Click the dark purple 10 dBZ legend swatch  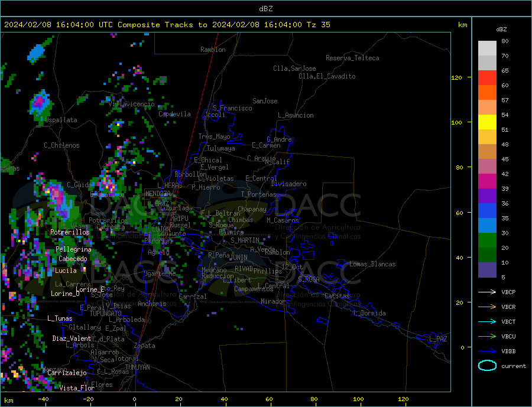[x=487, y=270]
